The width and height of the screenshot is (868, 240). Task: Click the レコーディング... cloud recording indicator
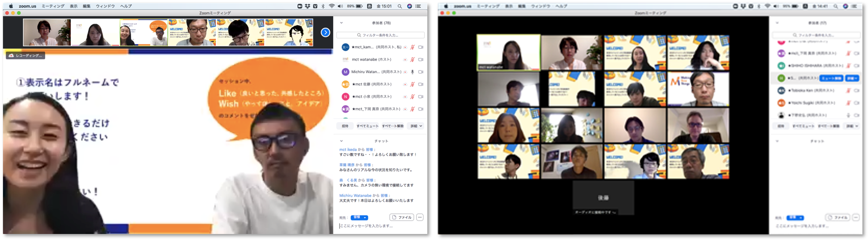(25, 55)
